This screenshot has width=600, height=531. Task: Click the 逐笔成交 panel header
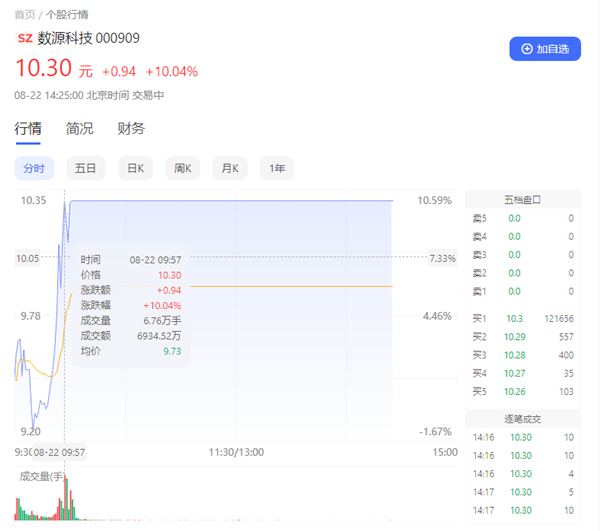(x=523, y=419)
